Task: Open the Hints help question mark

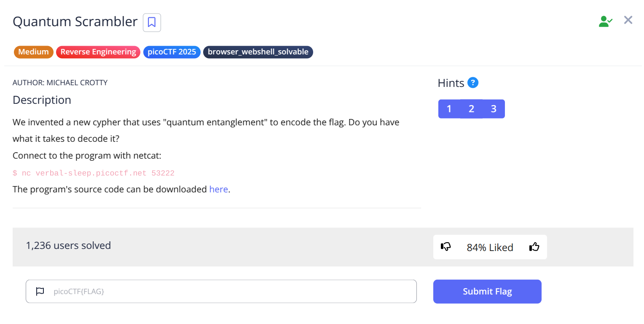Action: point(473,83)
